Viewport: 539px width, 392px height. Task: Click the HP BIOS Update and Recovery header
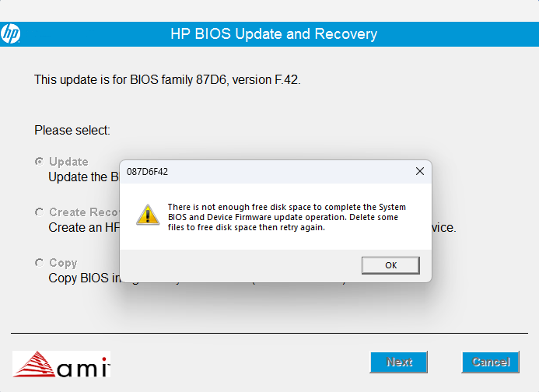pos(273,34)
